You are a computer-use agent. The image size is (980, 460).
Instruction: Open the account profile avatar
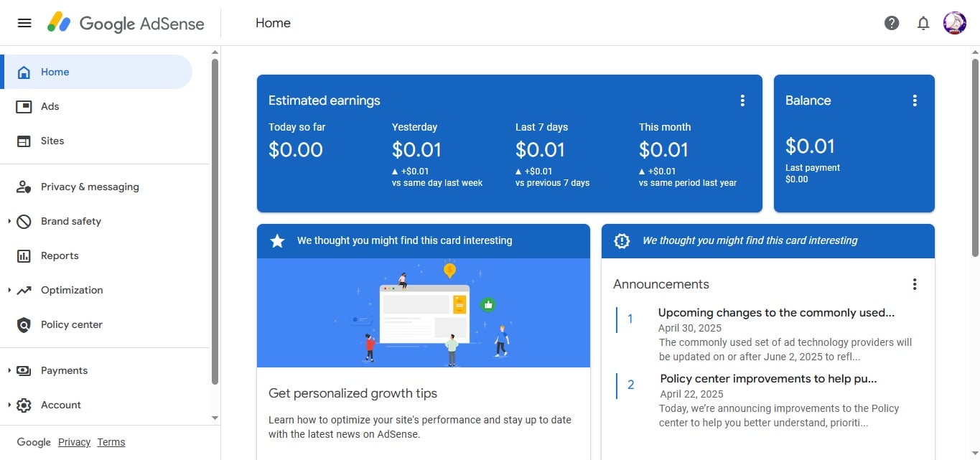[x=954, y=23]
